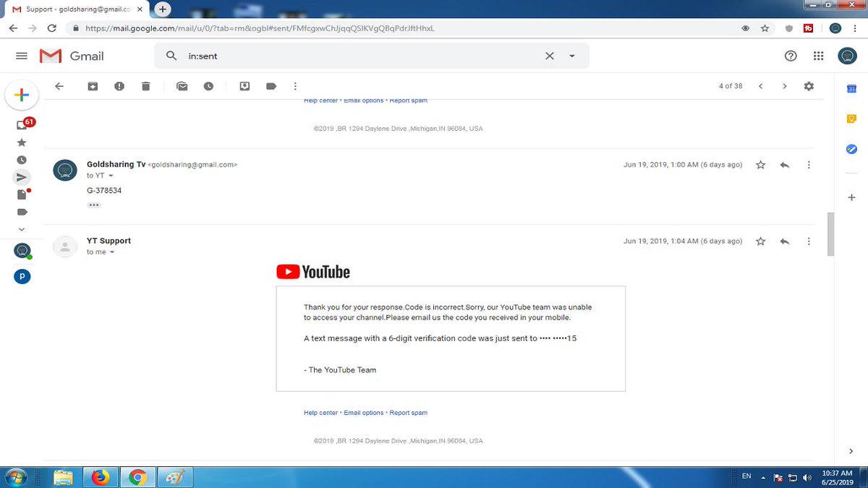
Task: Open Snoozed clock folder in sidebar
Action: pyautogui.click(x=22, y=160)
